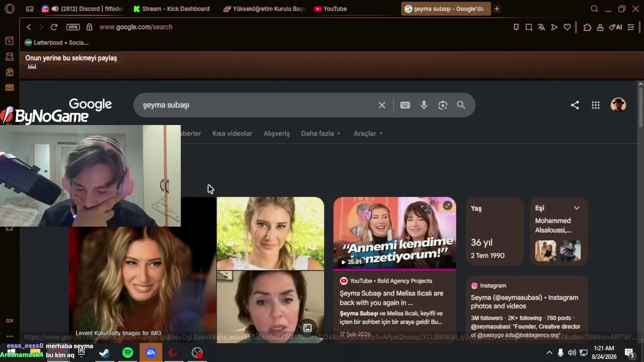Open Steam from the taskbar
Viewport: 644px width, 362px height.
104,353
